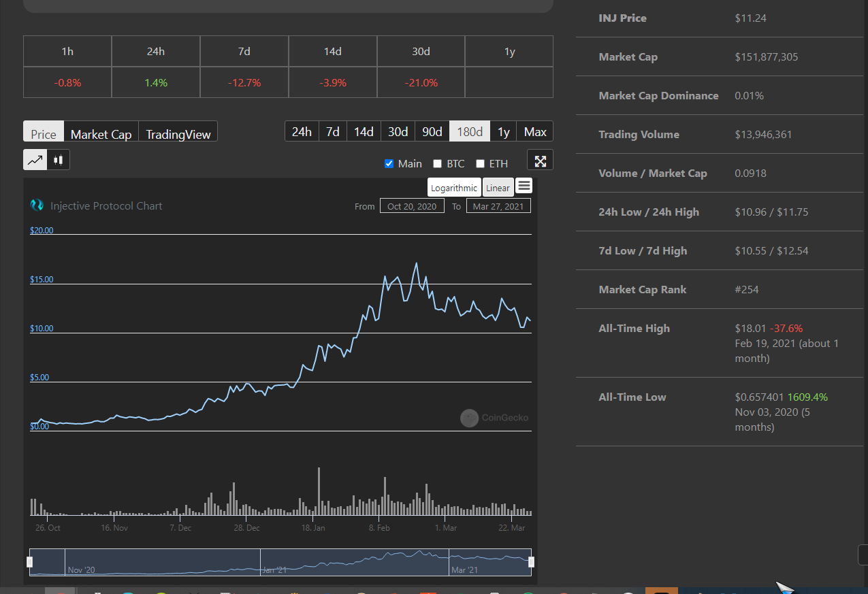Select the 90d chart range

(432, 131)
